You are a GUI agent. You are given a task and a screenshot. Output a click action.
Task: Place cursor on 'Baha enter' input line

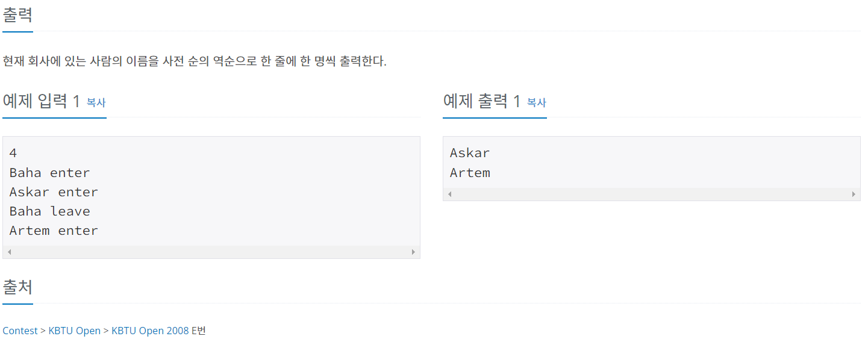click(49, 173)
